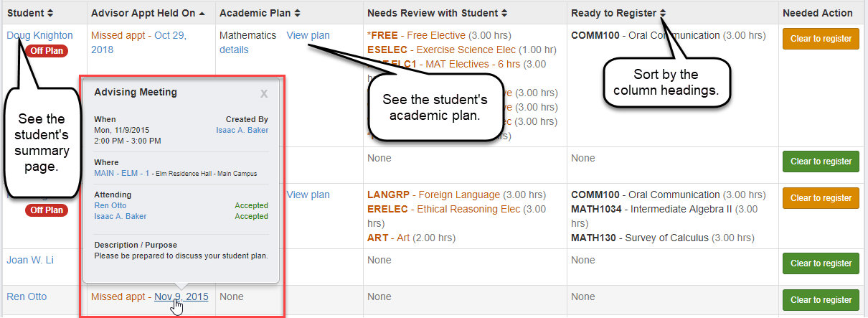Sort by the Ready to Register column
Image resolution: width=868 pixels, height=318 pixels.
pyautogui.click(x=618, y=13)
